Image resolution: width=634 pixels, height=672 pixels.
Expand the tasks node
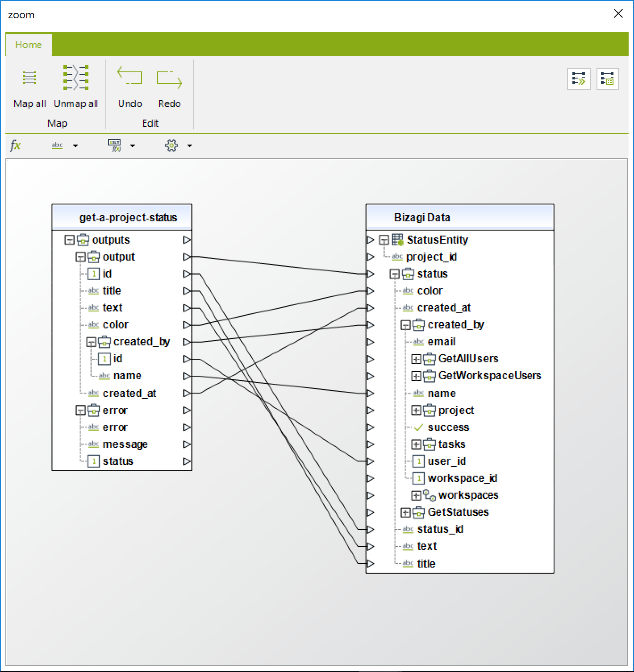pyautogui.click(x=416, y=444)
